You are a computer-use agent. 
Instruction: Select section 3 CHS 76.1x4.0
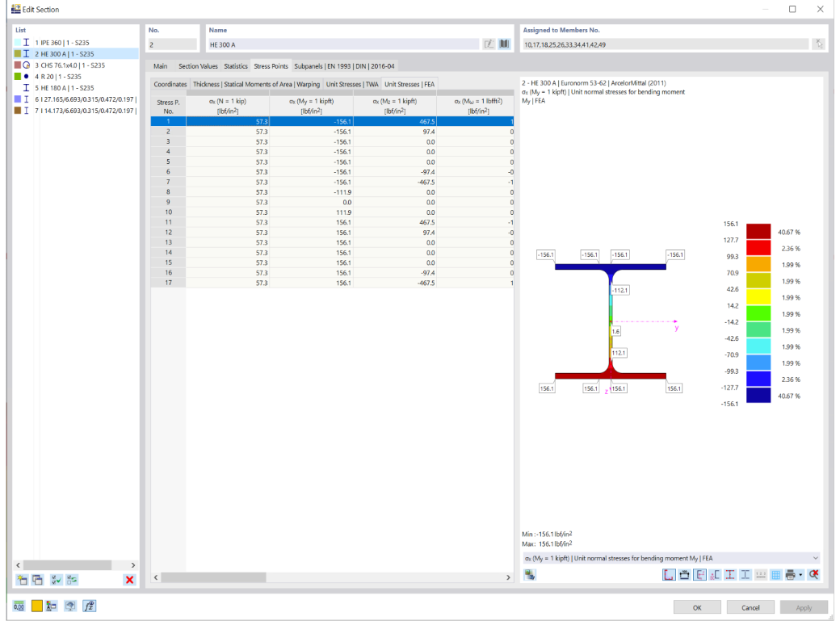point(76,65)
